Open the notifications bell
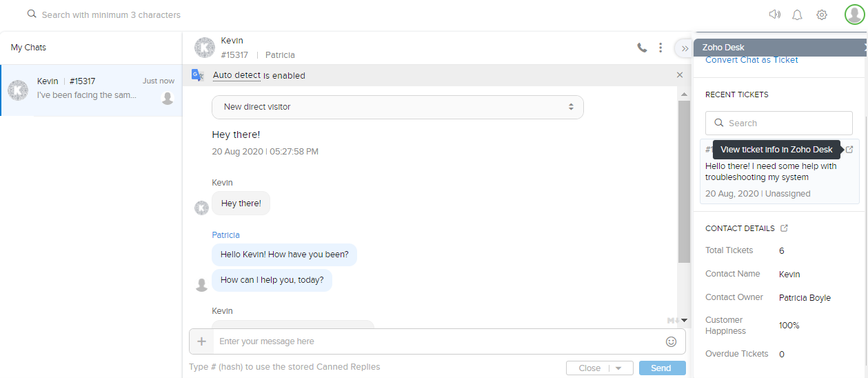 click(798, 14)
